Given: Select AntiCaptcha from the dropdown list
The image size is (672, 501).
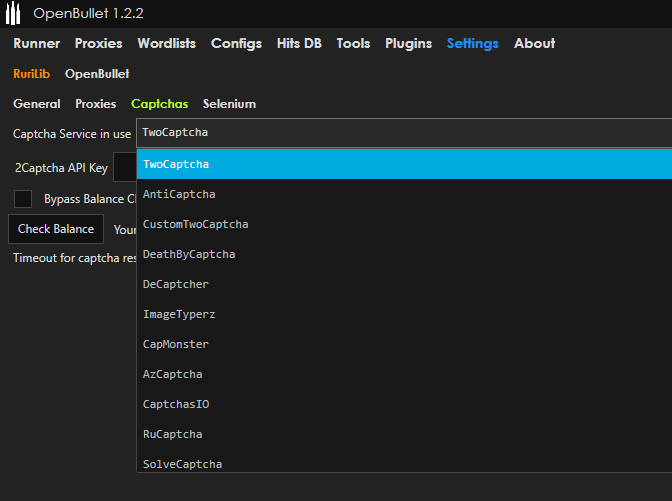Looking at the screenshot, I should coord(179,194).
